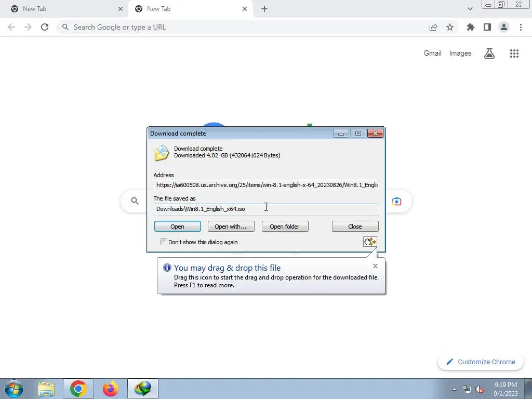Click the muted volume tray icon

(480, 389)
